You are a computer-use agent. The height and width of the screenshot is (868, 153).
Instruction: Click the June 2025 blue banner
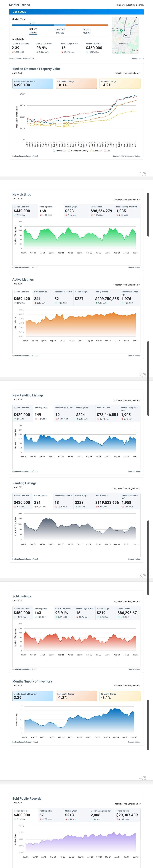[x=76, y=12]
